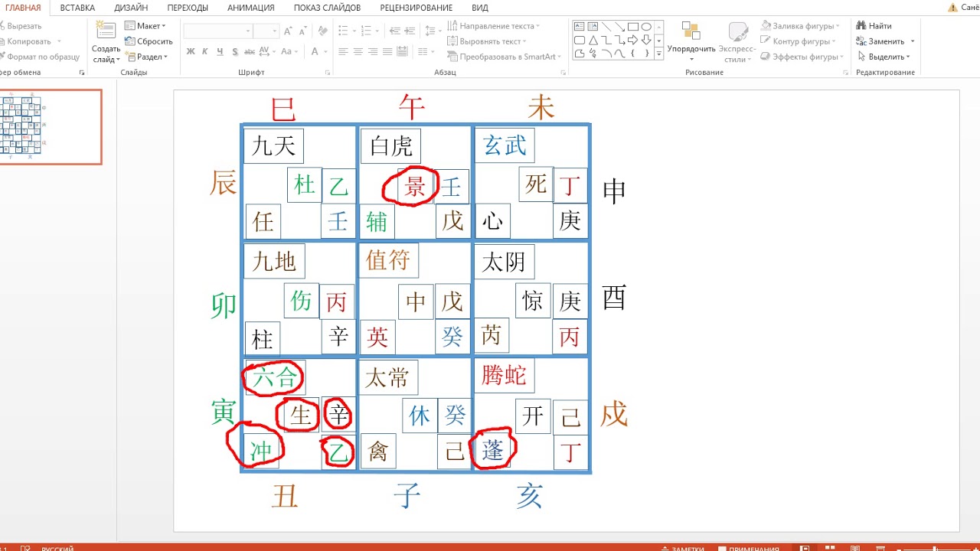The height and width of the screenshot is (551, 980).
Task: Open the ВИД ribbon tab
Action: pos(480,8)
